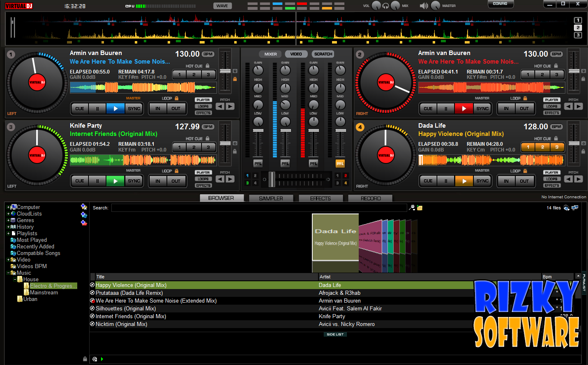This screenshot has height=365, width=588.
Task: Play deck 4 Happy Violence track
Action: coord(464,181)
